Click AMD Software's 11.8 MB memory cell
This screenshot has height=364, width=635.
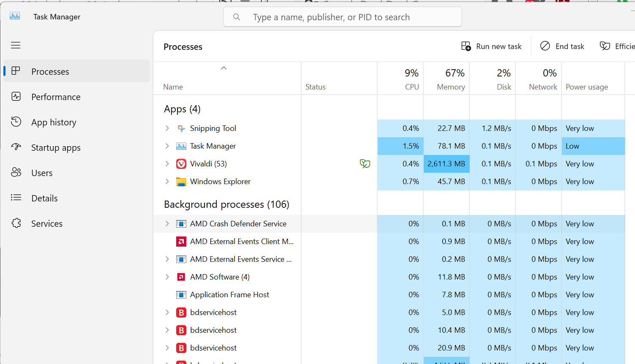coord(447,277)
